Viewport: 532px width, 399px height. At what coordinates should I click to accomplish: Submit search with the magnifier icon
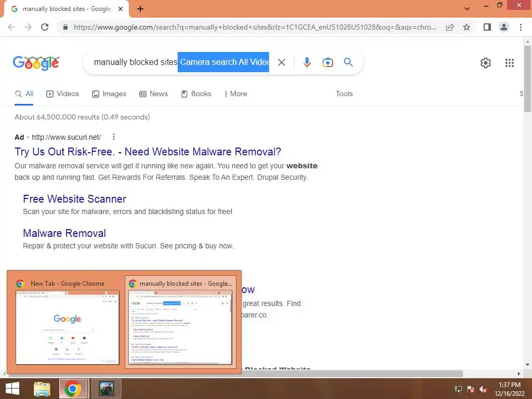point(348,62)
